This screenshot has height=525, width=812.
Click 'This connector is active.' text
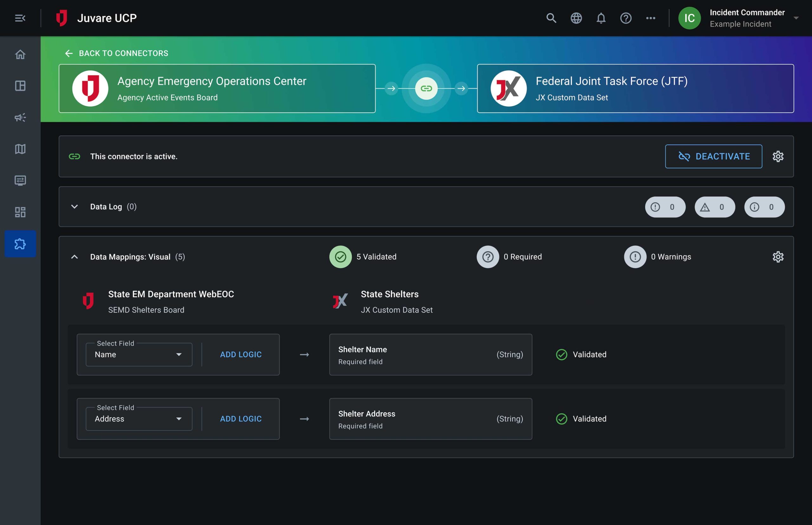click(134, 156)
